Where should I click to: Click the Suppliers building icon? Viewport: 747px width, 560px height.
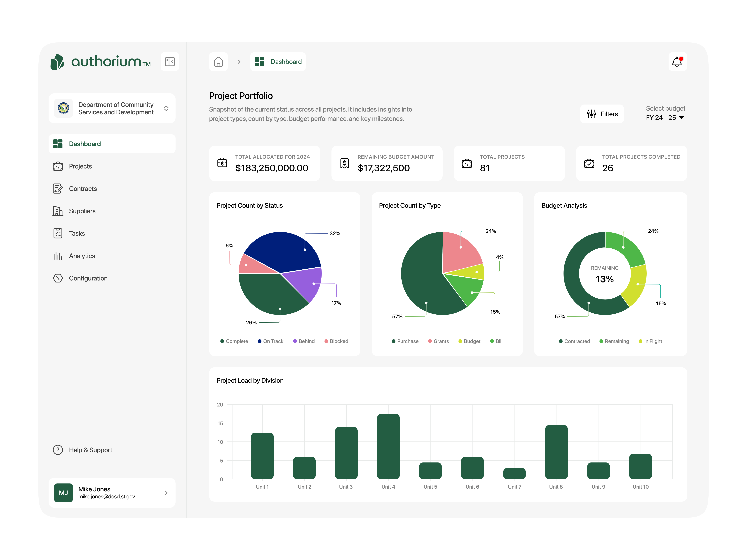tap(58, 211)
